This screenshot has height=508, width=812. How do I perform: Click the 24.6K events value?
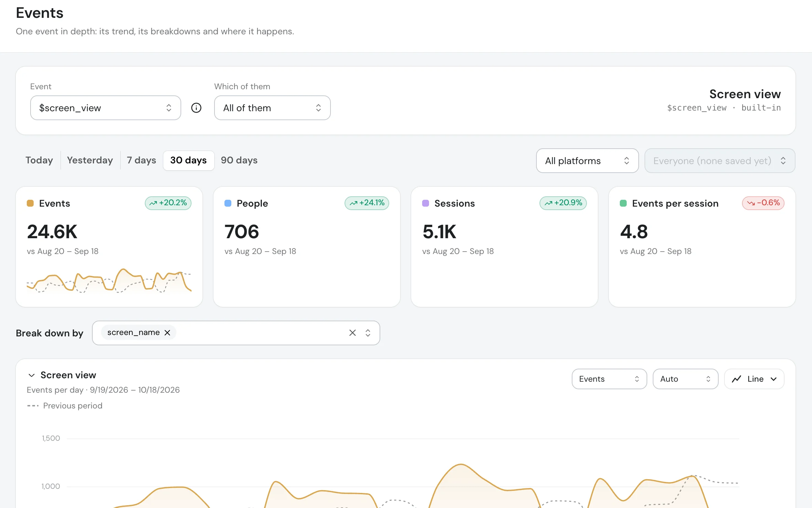coord(52,232)
